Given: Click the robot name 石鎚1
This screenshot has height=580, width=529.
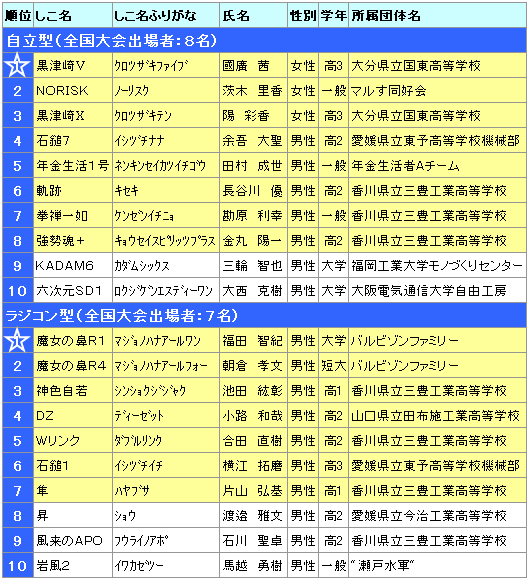Looking at the screenshot, I should [x=53, y=465].
